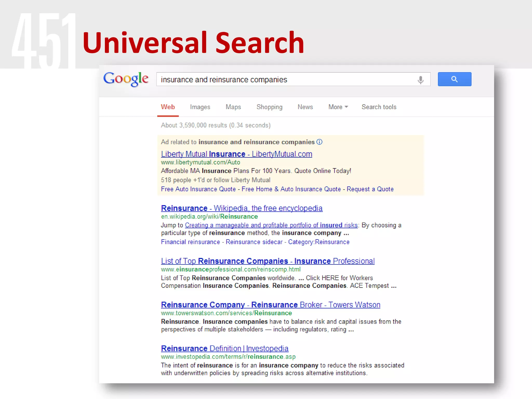Viewport: 532px width, 399px height.
Task: Click the blue magnifier search button
Action: tap(455, 79)
